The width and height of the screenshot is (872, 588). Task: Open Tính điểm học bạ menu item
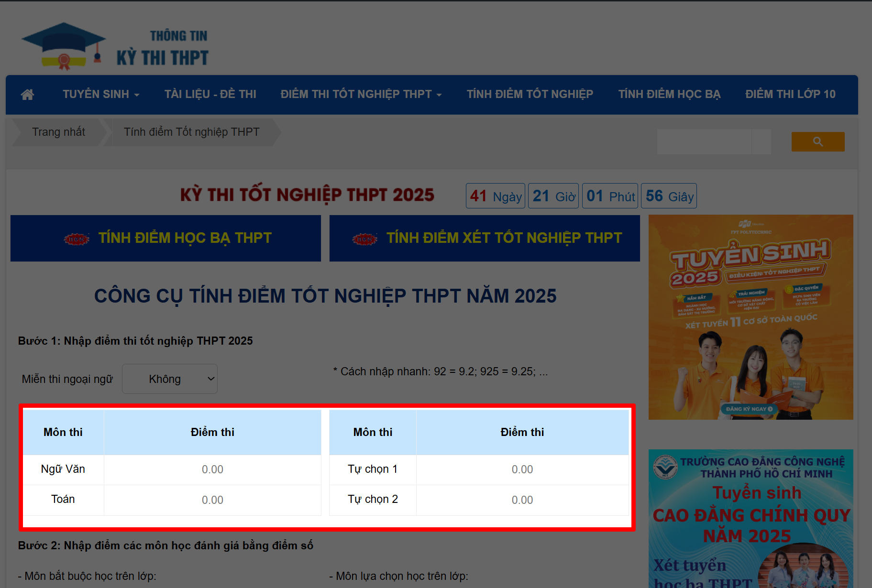pos(669,94)
